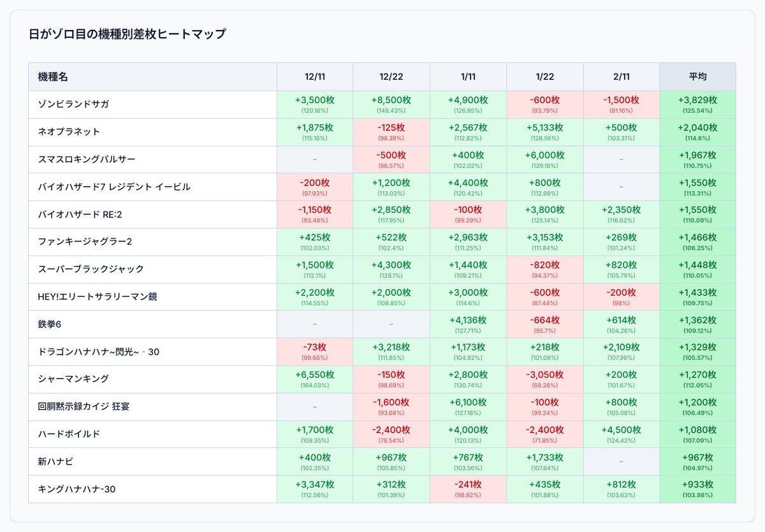
Task: Click the +1,362枚 average cell for 鉄拳6
Action: click(x=697, y=324)
